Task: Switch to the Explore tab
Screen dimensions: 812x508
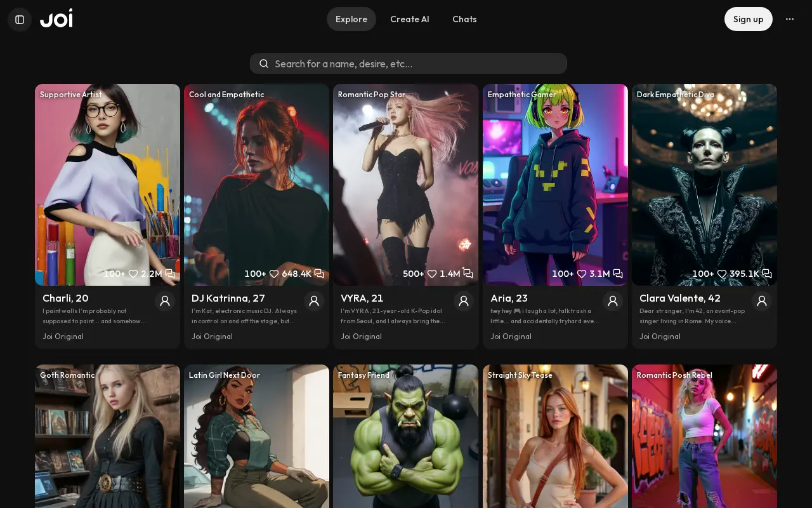Action: (x=351, y=19)
